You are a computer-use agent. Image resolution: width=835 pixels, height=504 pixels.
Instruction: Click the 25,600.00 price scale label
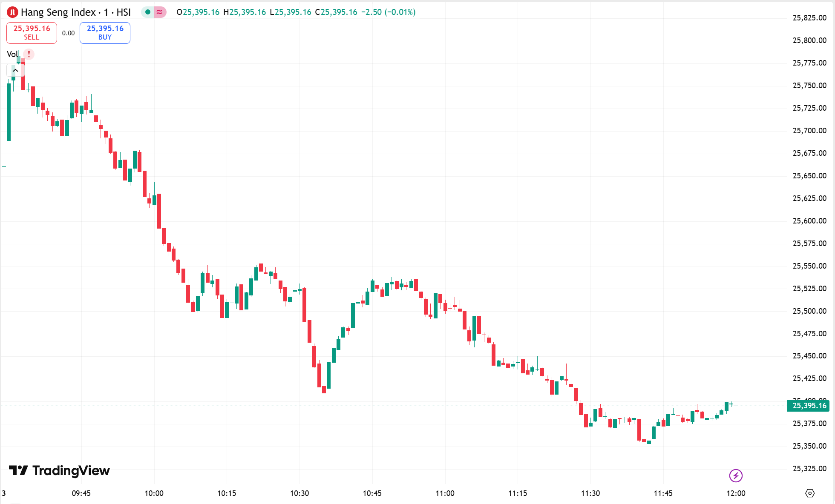tap(809, 220)
